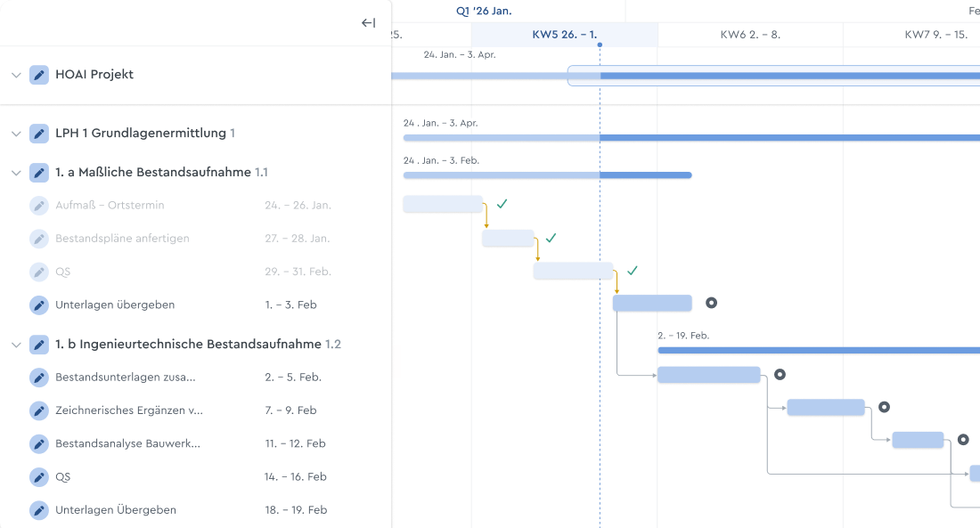Collapse 1. b Ingenieurtechnische Bestandsaufnahme section
Viewport: 980px width, 528px height.
[x=16, y=344]
